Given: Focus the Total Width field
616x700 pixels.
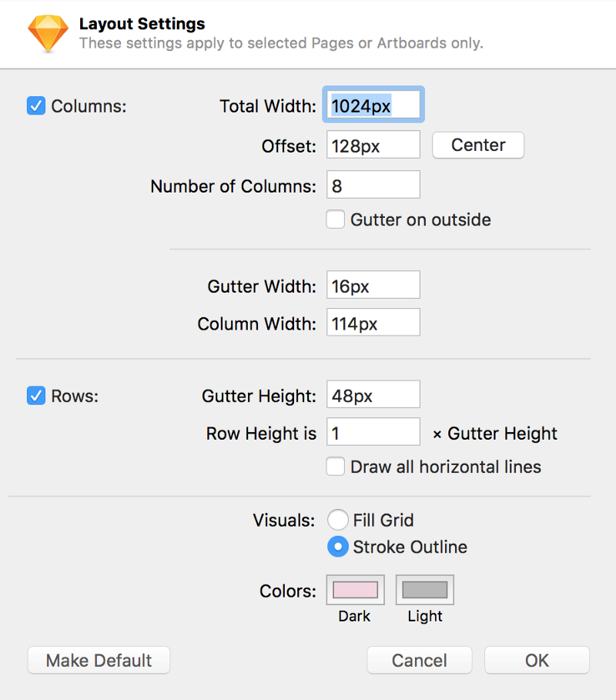Looking at the screenshot, I should [x=373, y=106].
